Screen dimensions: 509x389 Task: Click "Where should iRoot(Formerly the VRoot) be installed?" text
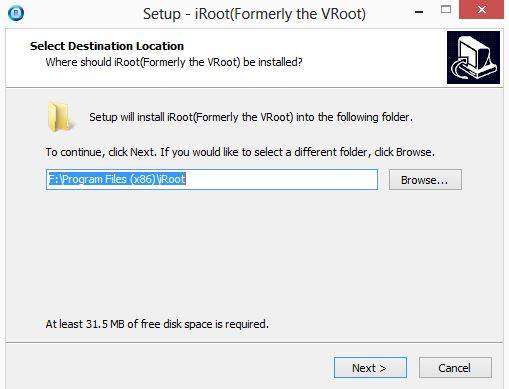(174, 62)
